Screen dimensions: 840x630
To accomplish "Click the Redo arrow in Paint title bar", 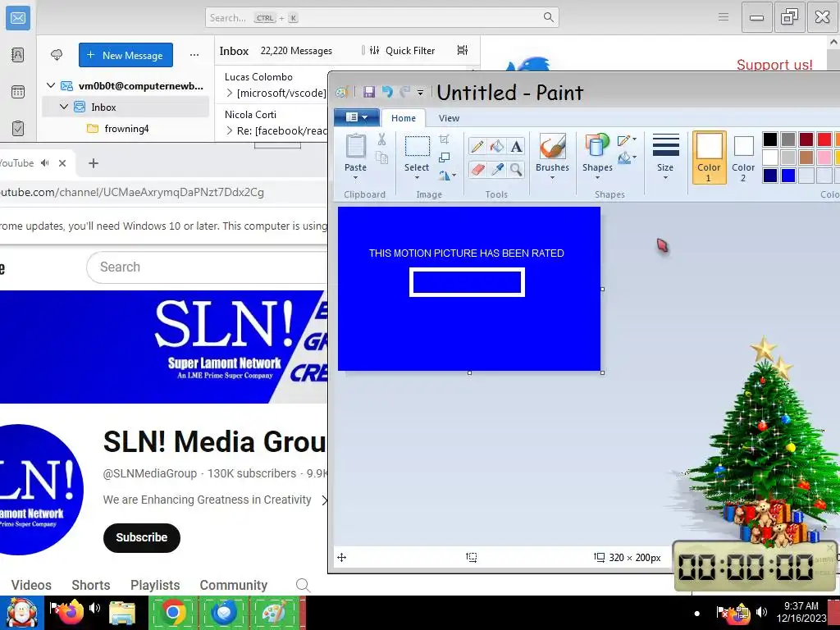I will coord(405,92).
